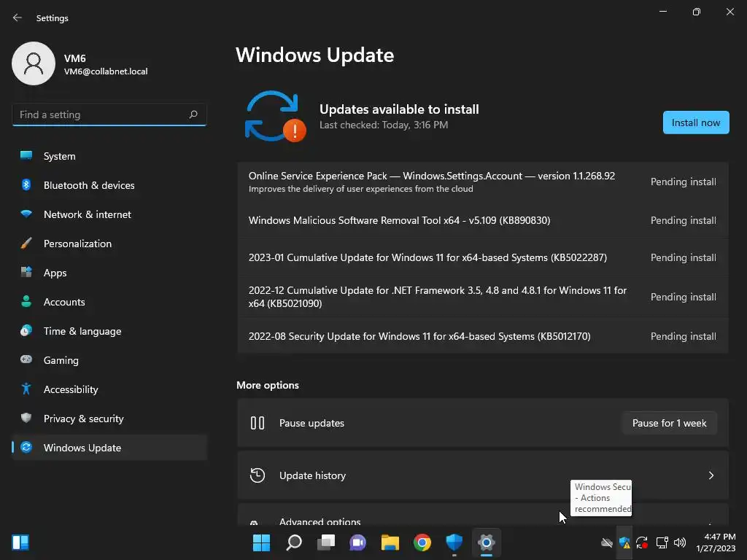Image resolution: width=747 pixels, height=560 pixels.
Task: Open the VM6 user profile avatar
Action: click(x=34, y=63)
